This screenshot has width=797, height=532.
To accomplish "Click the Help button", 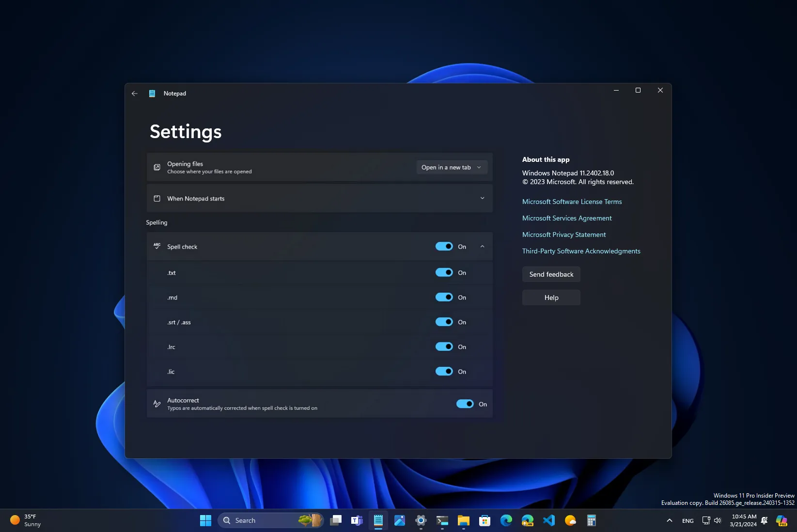I will [x=551, y=297].
